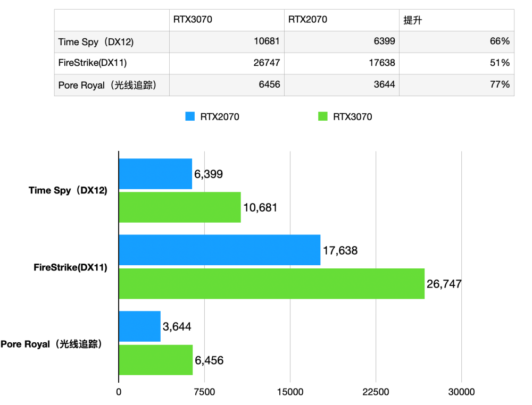Select the blue Time Spy bar in chart
This screenshot has height=405, width=532.
pyautogui.click(x=155, y=174)
